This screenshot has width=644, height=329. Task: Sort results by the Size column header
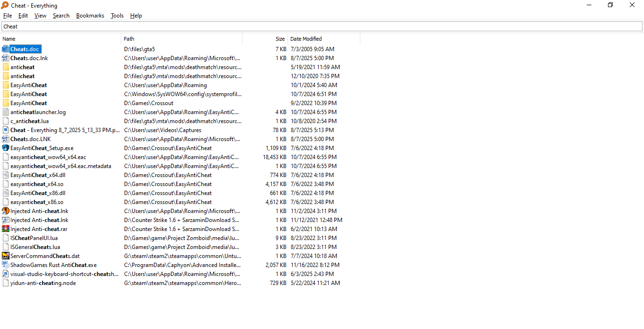(265, 39)
